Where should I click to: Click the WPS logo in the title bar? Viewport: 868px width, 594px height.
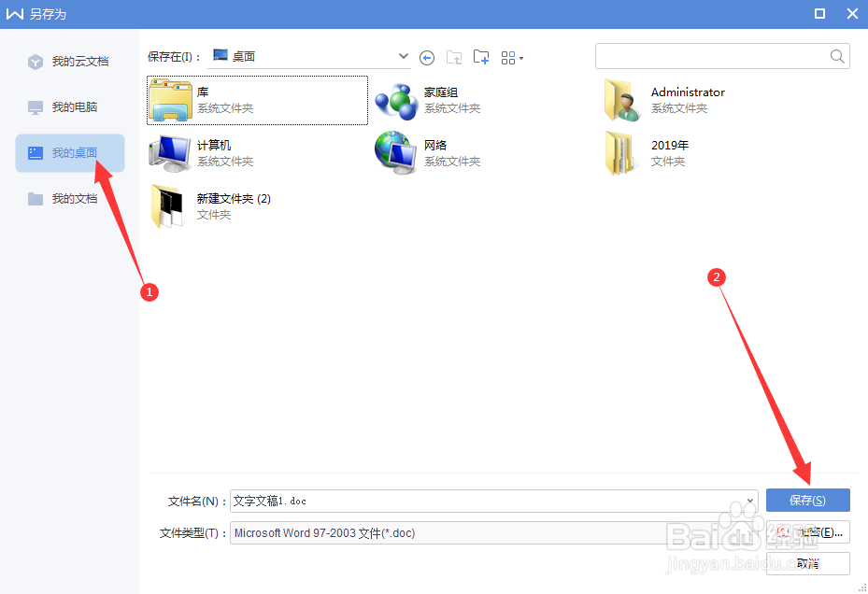tap(15, 13)
